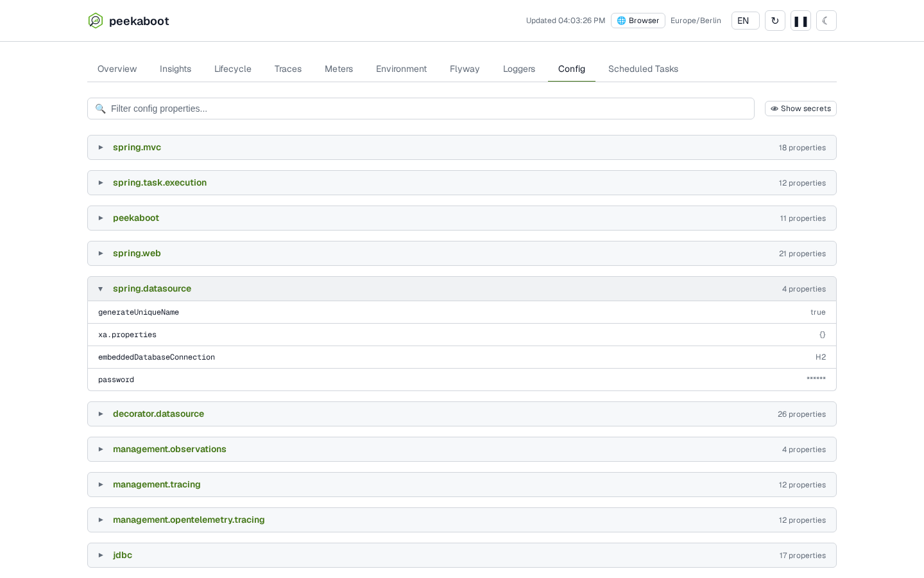The width and height of the screenshot is (924, 578).
Task: Go to the Lifecycle tab
Action: point(233,69)
